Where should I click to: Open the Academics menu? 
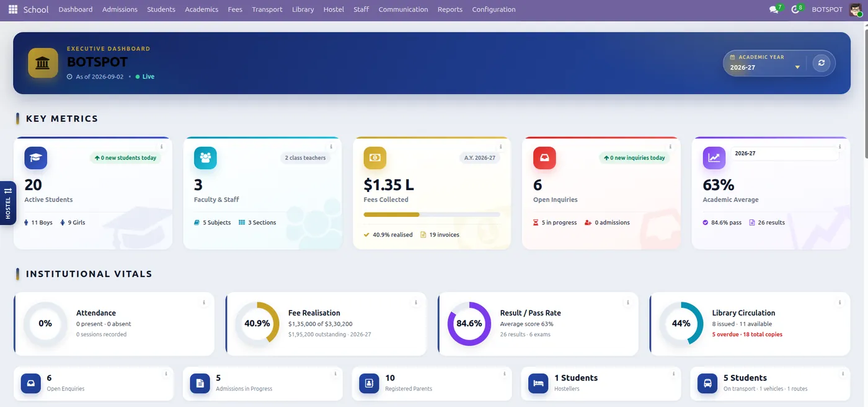click(201, 9)
